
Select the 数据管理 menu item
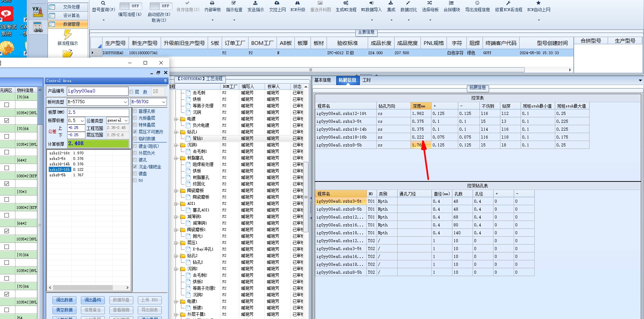[x=68, y=24]
